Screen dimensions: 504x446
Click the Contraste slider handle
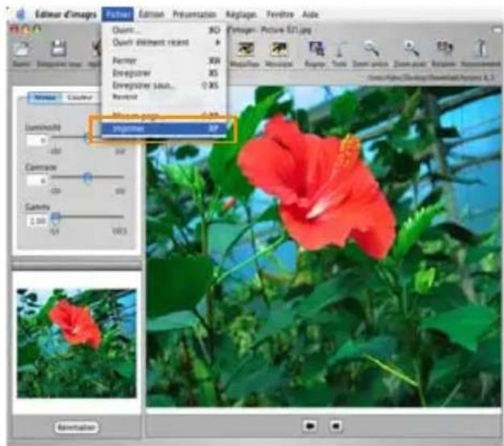(87, 177)
